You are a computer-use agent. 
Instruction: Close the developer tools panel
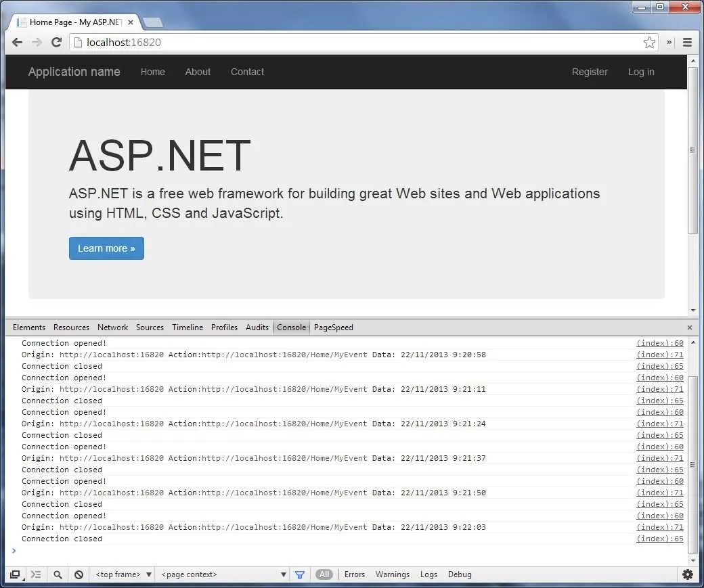pos(690,327)
